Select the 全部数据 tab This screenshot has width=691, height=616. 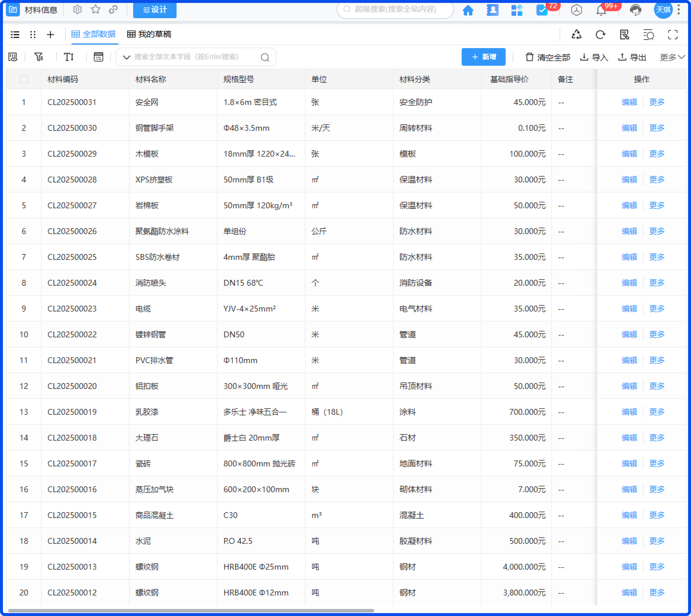tap(94, 34)
